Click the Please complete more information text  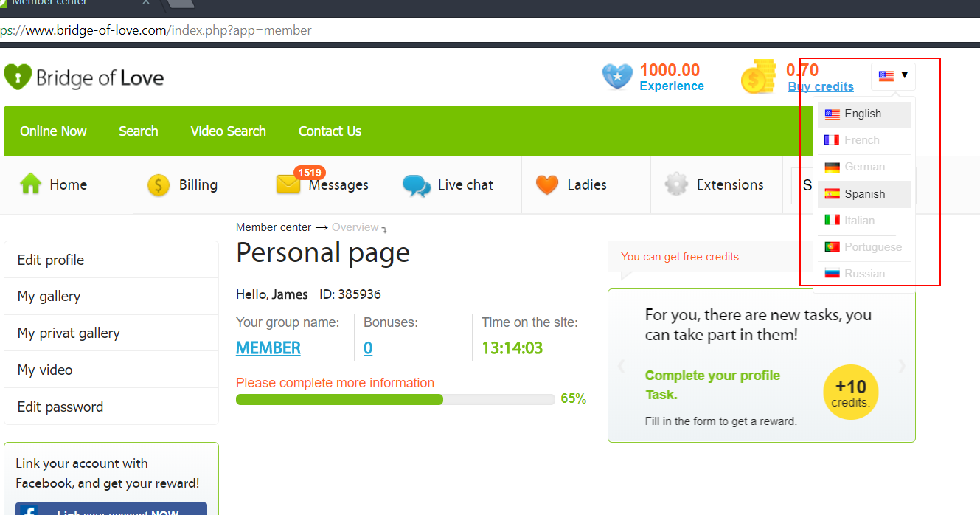335,383
